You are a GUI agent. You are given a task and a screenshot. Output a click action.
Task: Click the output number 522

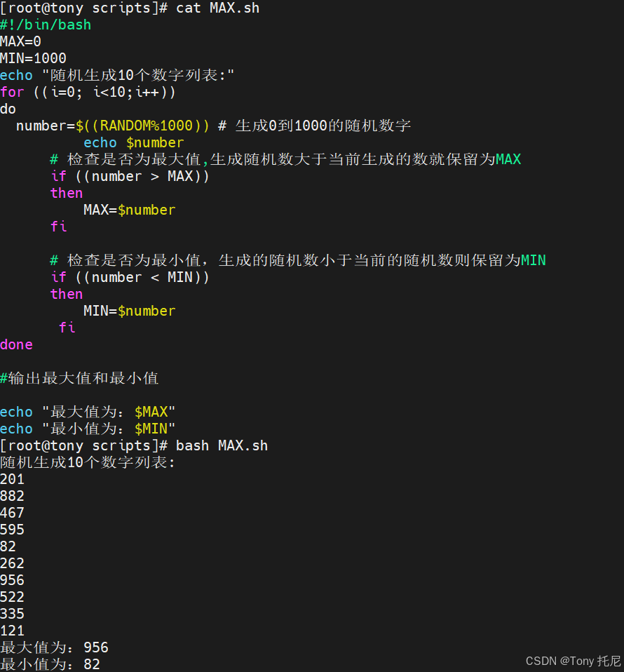(x=13, y=597)
